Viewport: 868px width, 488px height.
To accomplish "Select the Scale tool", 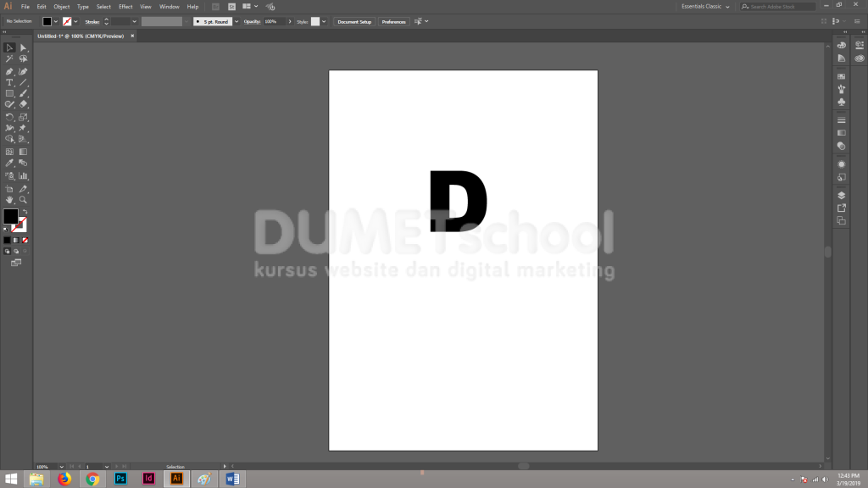I will tap(23, 117).
